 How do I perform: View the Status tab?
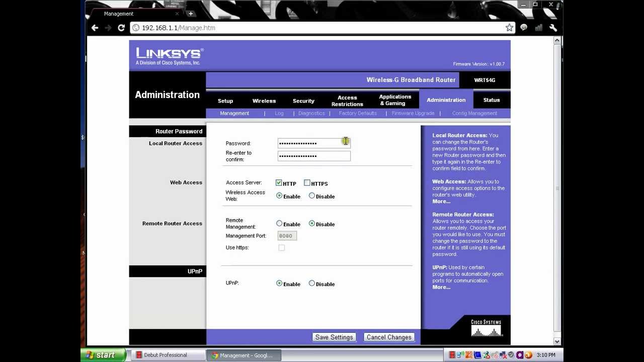pos(492,100)
